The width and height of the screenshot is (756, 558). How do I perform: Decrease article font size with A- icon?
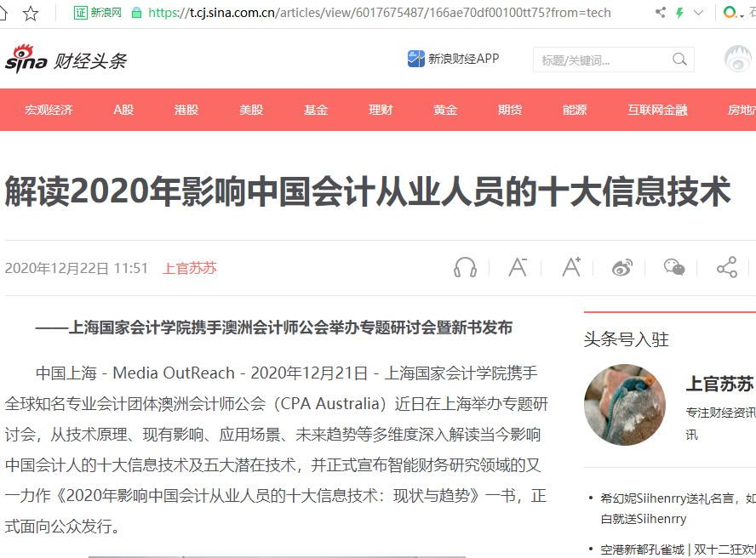(x=518, y=267)
